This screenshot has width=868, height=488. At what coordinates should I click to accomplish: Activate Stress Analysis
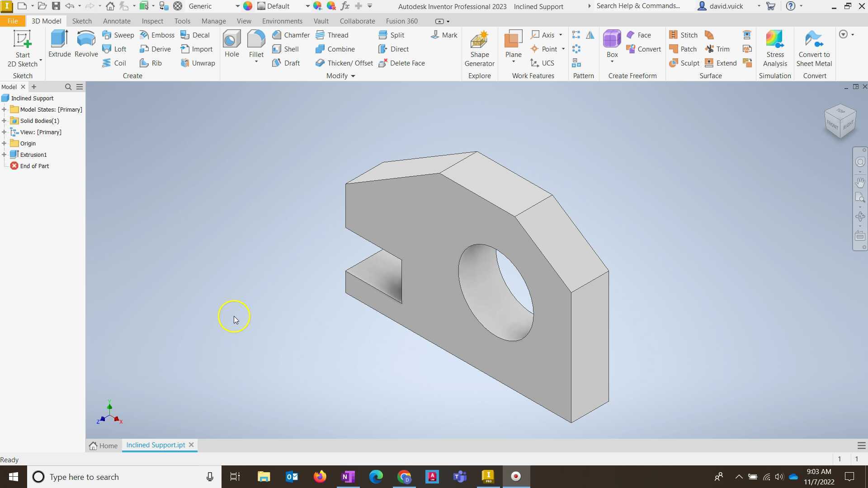pyautogui.click(x=775, y=45)
